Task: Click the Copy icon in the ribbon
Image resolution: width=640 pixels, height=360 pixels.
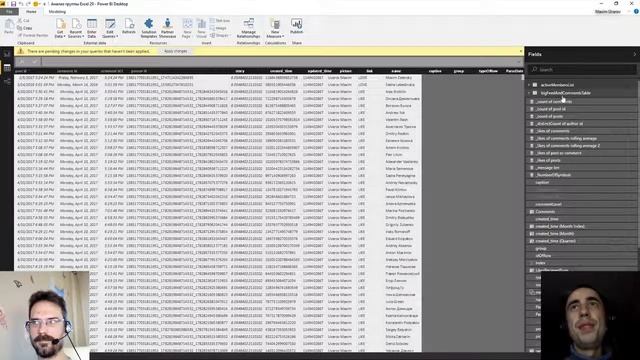Action: [x=20, y=28]
